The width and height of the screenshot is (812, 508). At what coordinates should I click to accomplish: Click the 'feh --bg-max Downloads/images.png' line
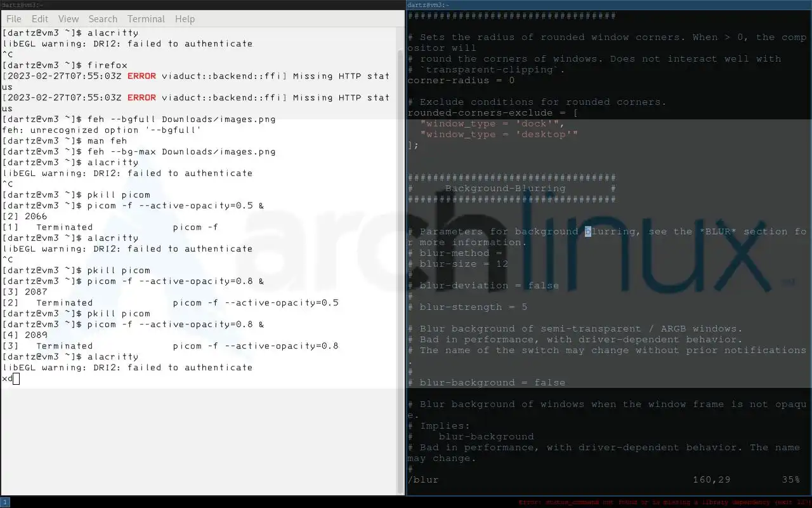[x=139, y=152]
